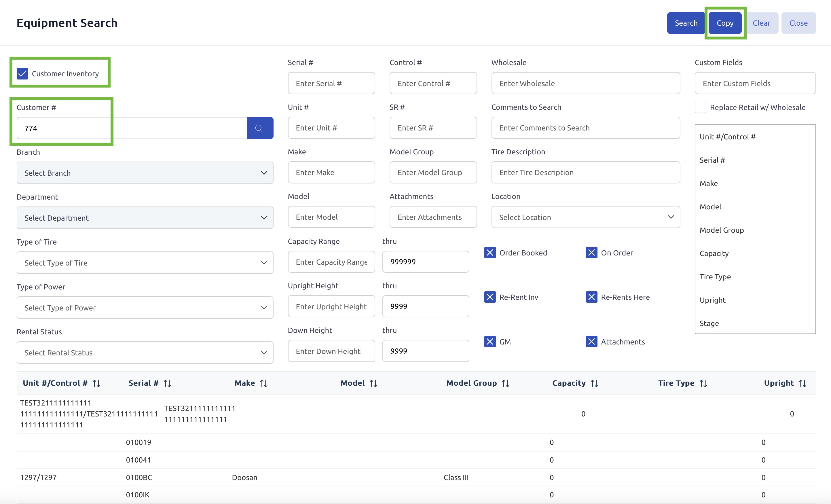831x504 pixels.
Task: Toggle the On Order checkbox
Action: (591, 253)
